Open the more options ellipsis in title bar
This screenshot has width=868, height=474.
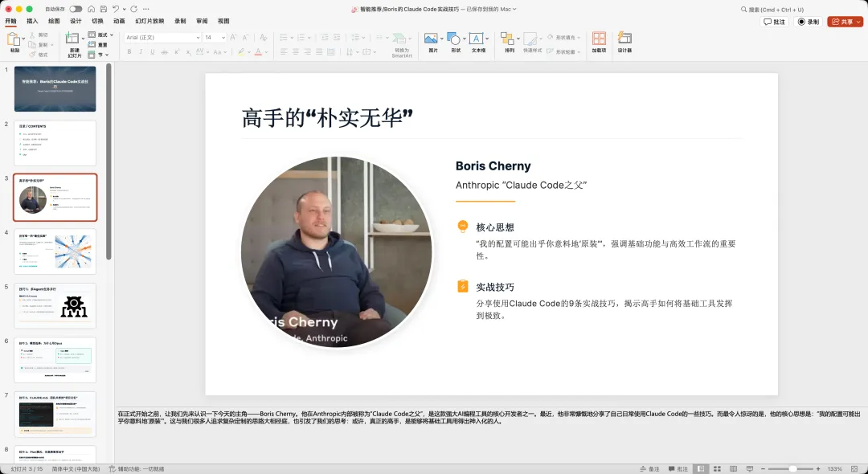coord(146,9)
